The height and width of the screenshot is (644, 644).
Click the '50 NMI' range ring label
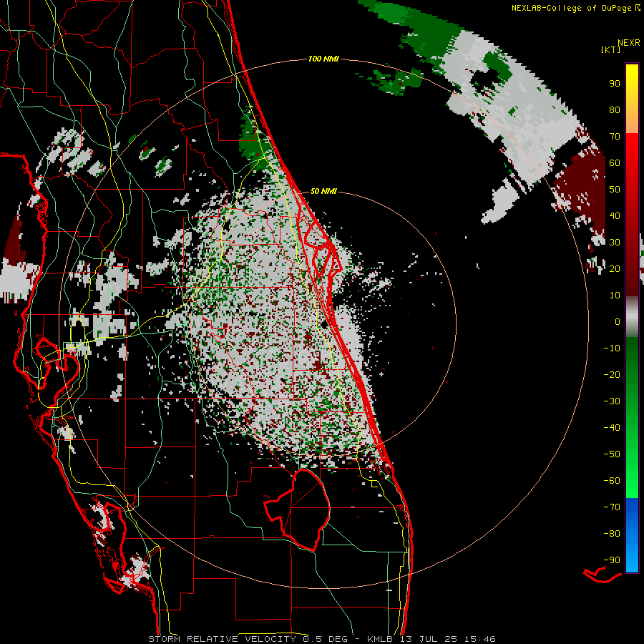pos(323,191)
